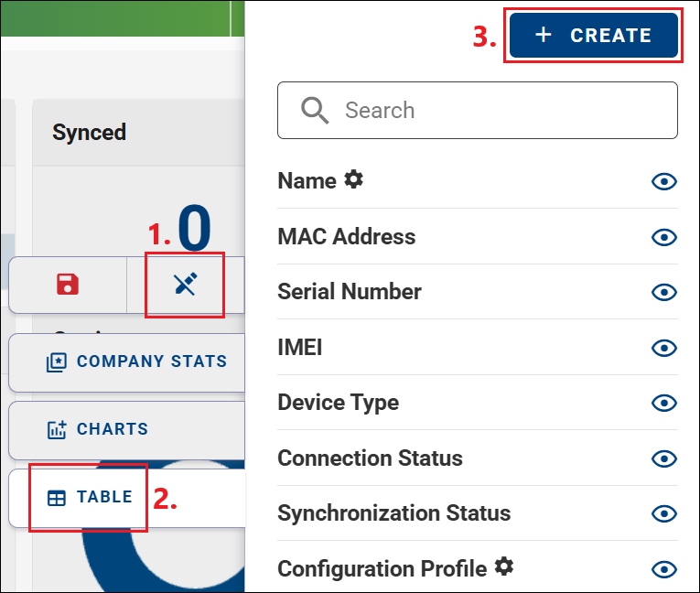
Task: Toggle visibility of the Name column
Action: 664,181
